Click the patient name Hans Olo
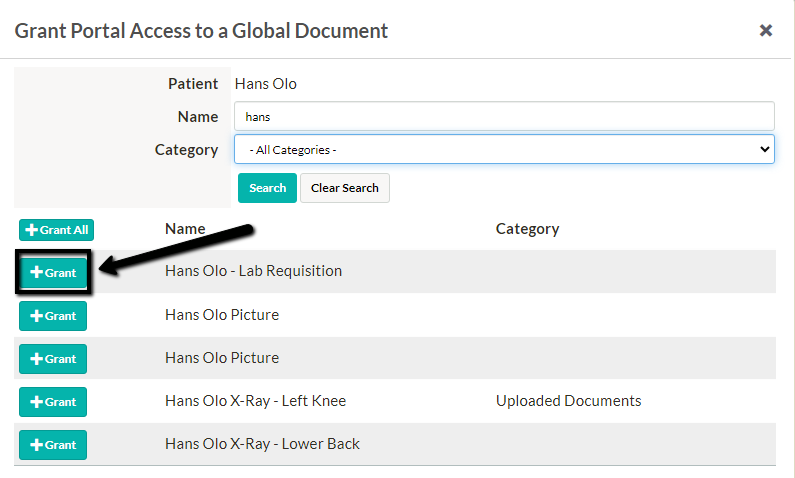This screenshot has height=478, width=795. [266, 84]
